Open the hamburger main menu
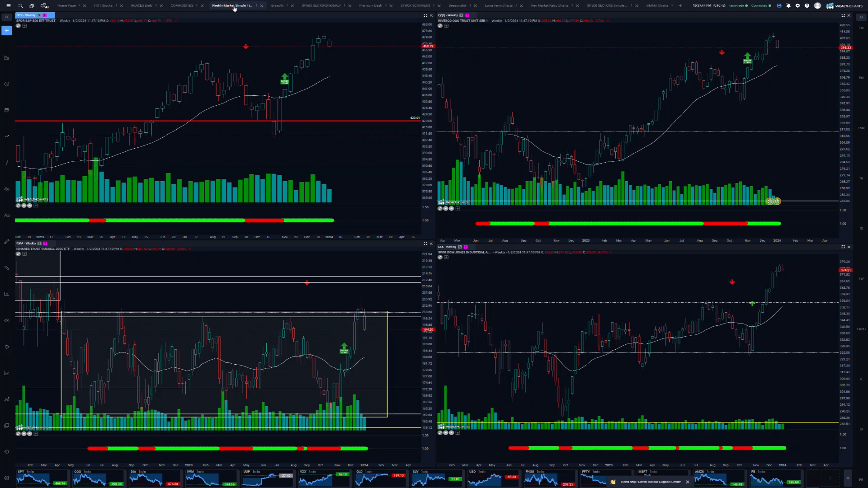 point(8,6)
